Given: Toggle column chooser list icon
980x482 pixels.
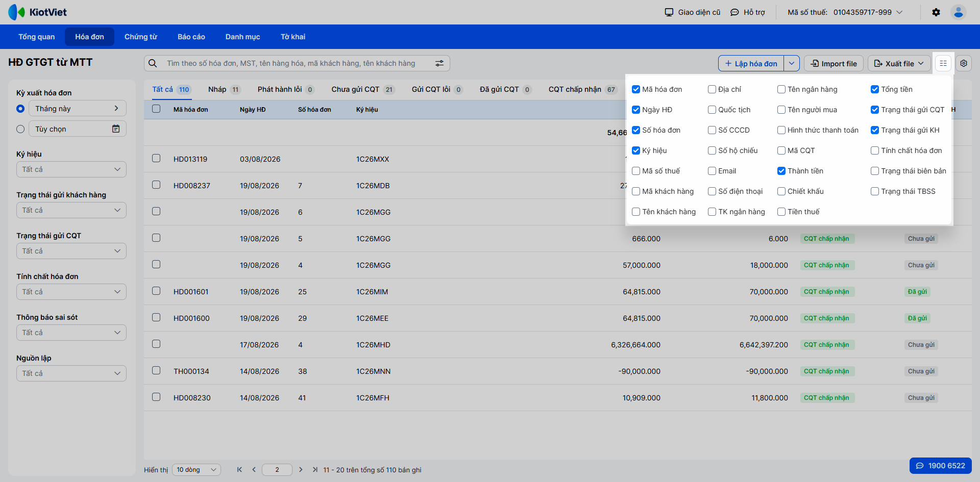Looking at the screenshot, I should click(x=943, y=63).
